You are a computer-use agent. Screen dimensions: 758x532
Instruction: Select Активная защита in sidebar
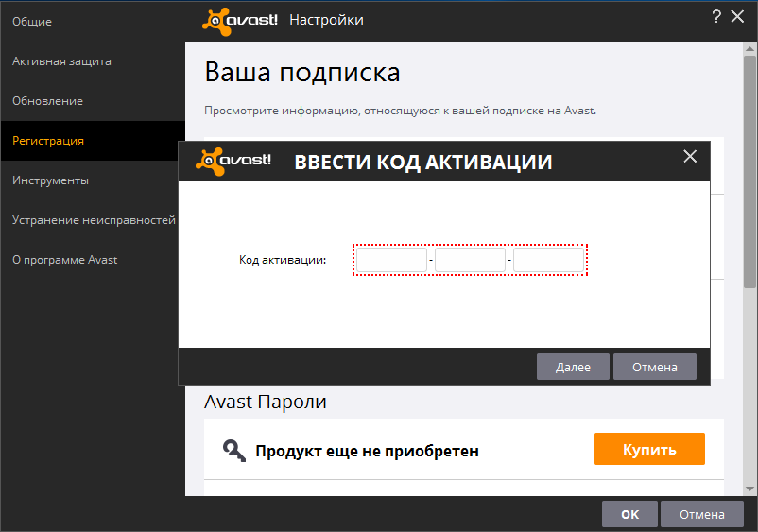click(61, 61)
